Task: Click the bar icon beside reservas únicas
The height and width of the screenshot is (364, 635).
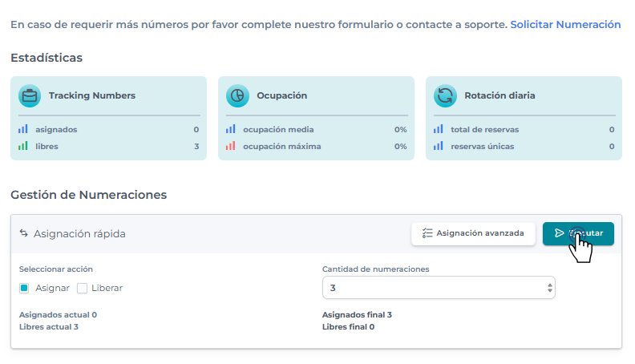Action: (x=439, y=146)
